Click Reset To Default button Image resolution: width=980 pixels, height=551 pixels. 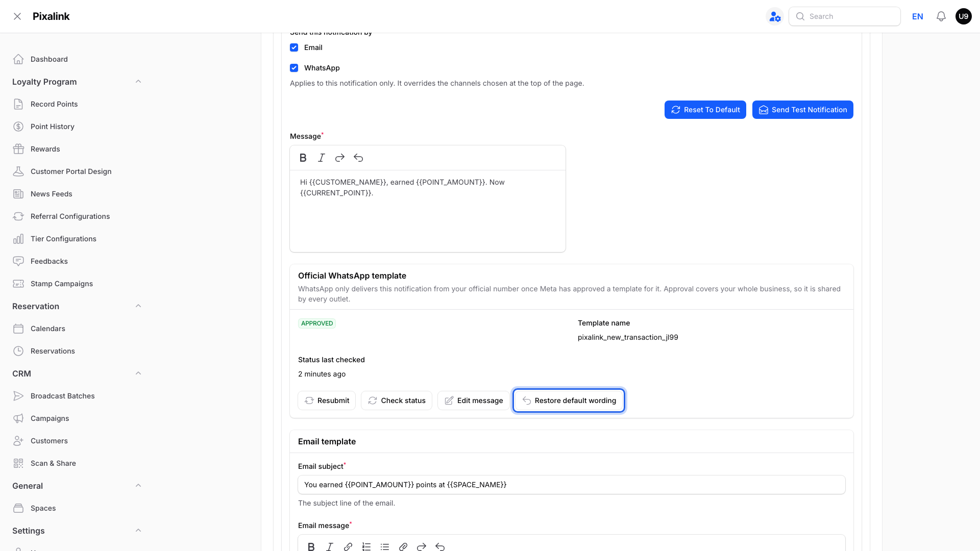pyautogui.click(x=705, y=110)
